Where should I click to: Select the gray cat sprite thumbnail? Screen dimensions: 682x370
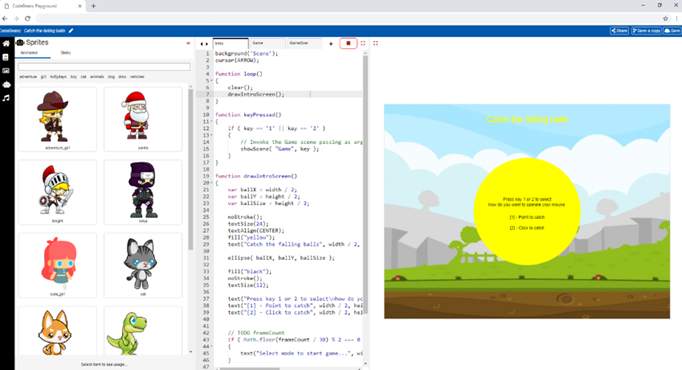(x=143, y=265)
